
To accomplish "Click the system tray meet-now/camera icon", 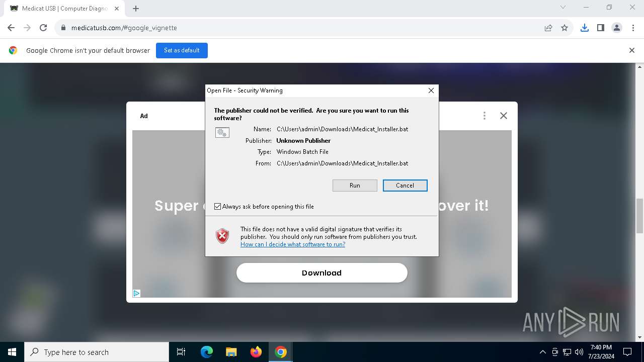I will point(555,352).
